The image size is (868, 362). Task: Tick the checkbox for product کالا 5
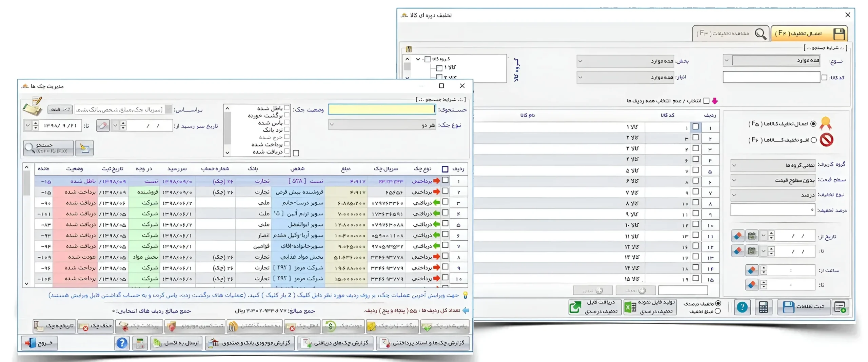[695, 170]
